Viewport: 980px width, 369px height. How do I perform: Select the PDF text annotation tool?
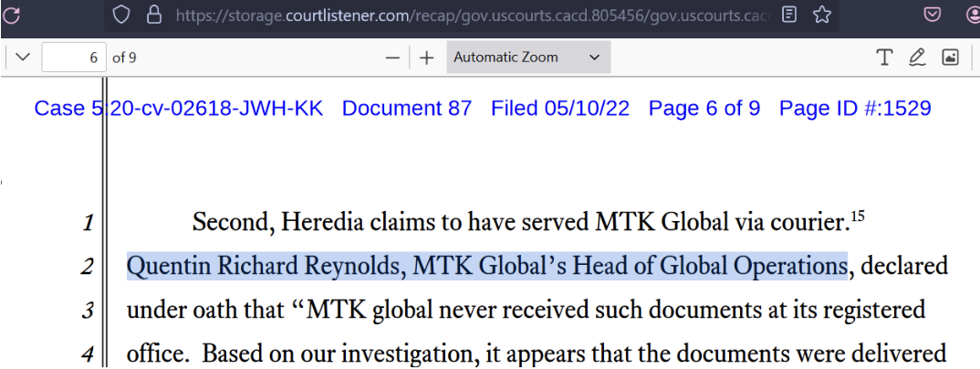(884, 58)
